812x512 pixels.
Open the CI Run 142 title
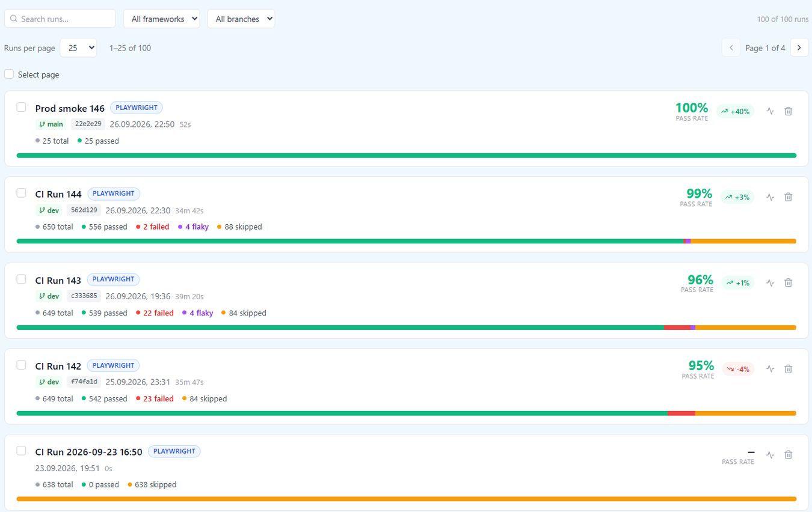click(58, 367)
